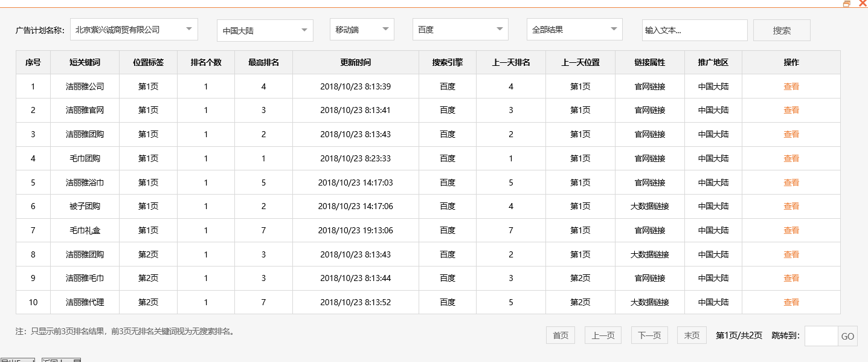Click the 更新时间 column header
This screenshot has height=362, width=868.
355,62
